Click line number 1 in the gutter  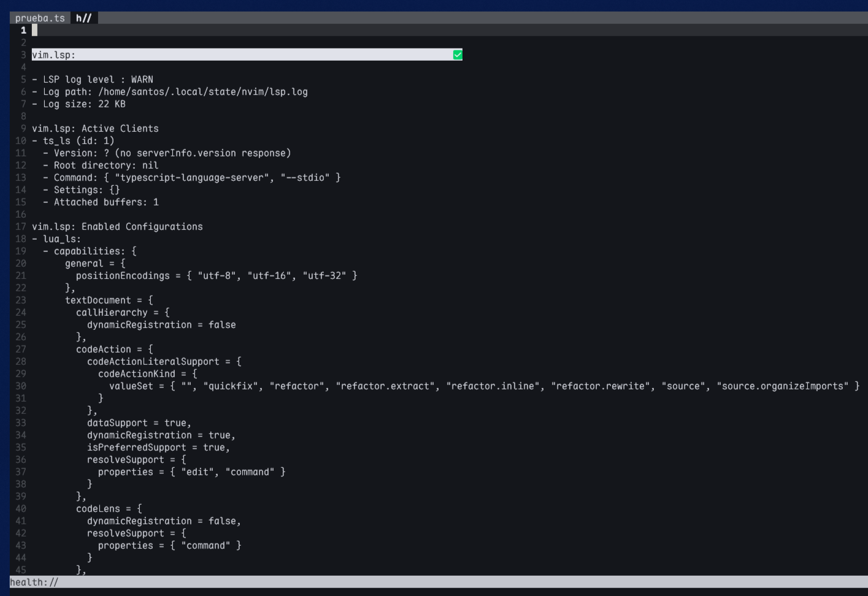pyautogui.click(x=23, y=30)
